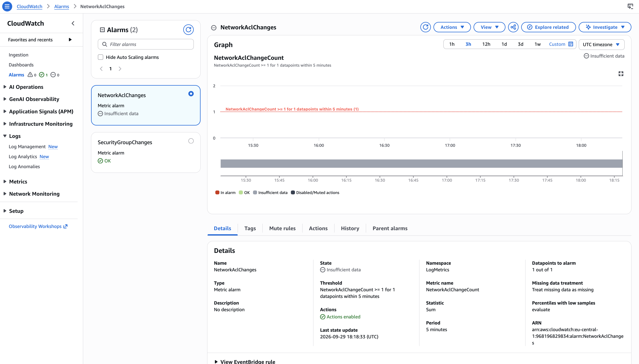
Task: Click the In alarm red legend swatch
Action: point(217,193)
